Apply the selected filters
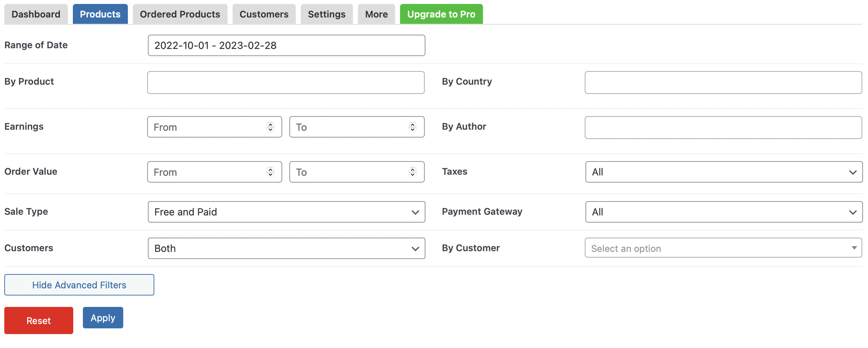The height and width of the screenshot is (348, 868). pos(103,318)
